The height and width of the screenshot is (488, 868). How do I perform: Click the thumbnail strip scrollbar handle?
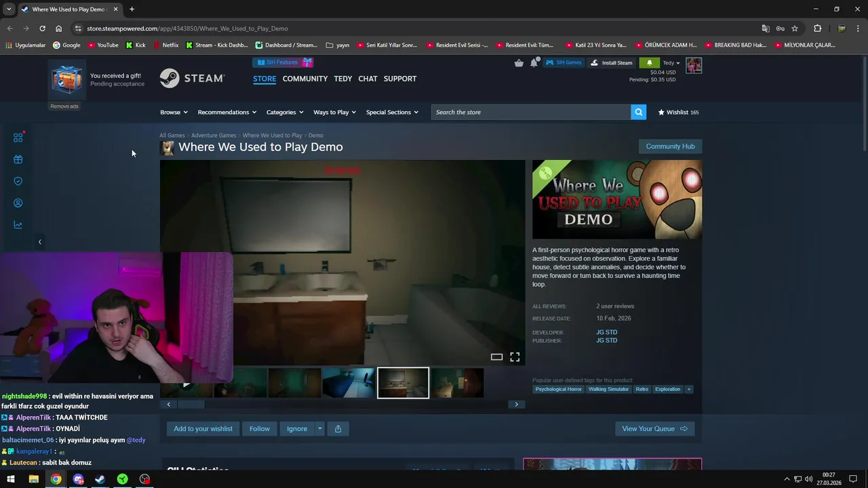tap(191, 405)
